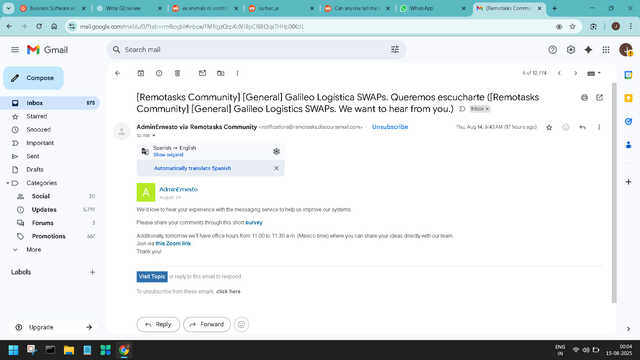Open Windows Start button
The width and height of the screenshot is (640, 360).
(13, 350)
